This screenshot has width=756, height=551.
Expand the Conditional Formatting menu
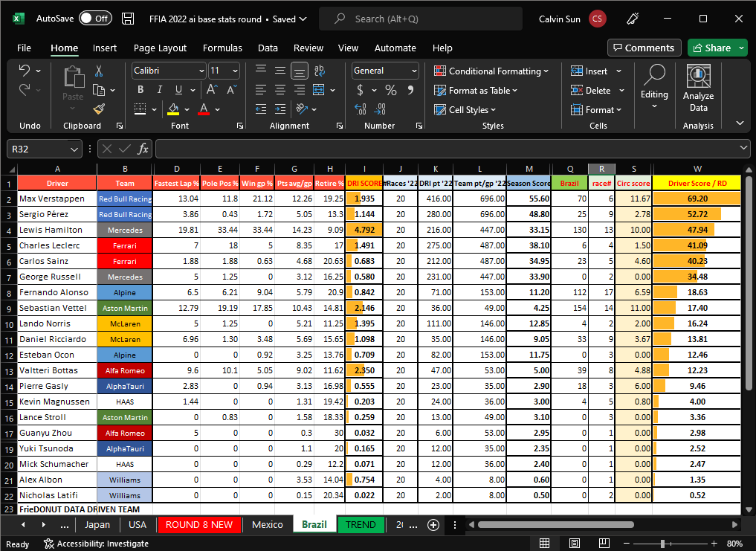tap(491, 71)
